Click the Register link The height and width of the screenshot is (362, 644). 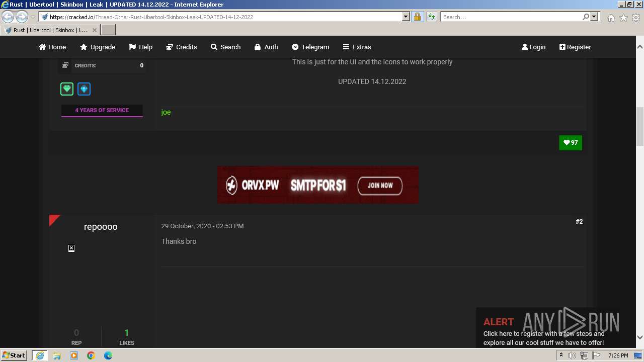point(575,47)
